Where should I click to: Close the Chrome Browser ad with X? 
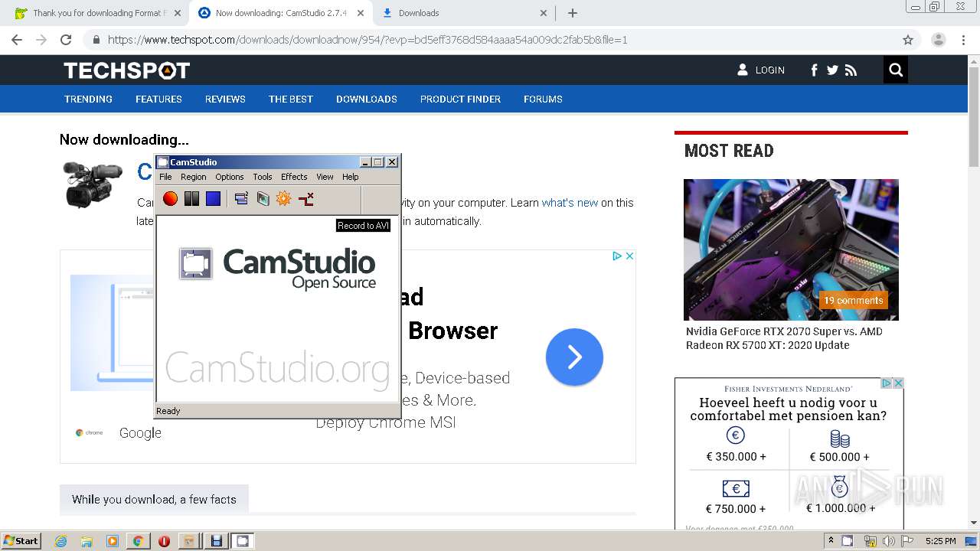[629, 256]
